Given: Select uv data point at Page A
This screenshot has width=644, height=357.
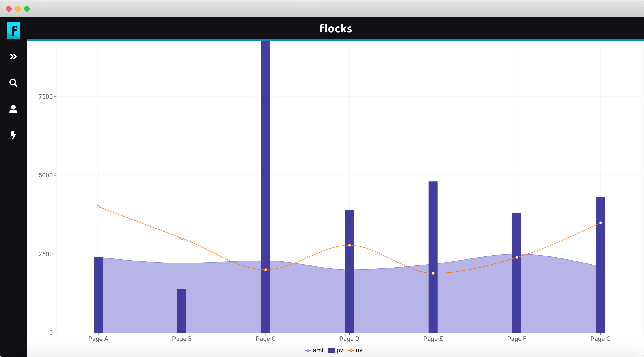Looking at the screenshot, I should point(98,207).
